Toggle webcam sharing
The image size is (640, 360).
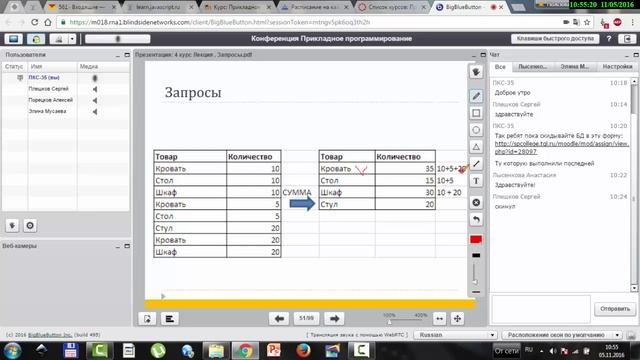[58, 39]
